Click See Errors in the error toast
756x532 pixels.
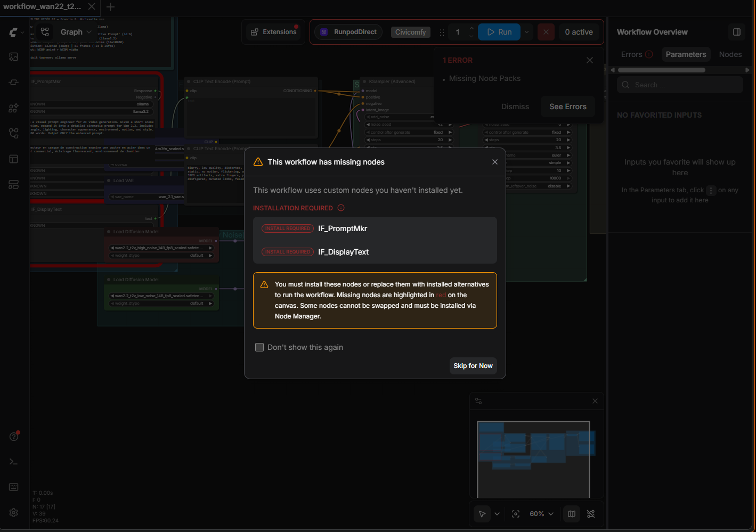click(567, 107)
